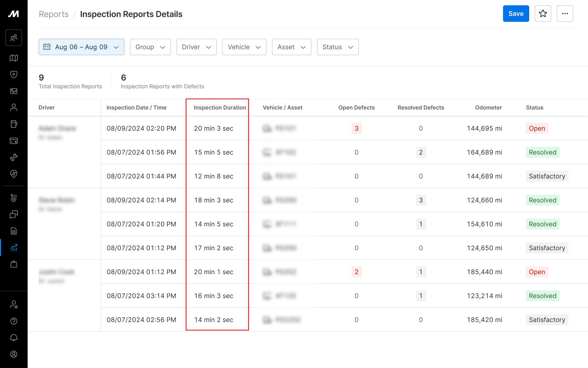Open the marketplace bag icon

point(14,264)
